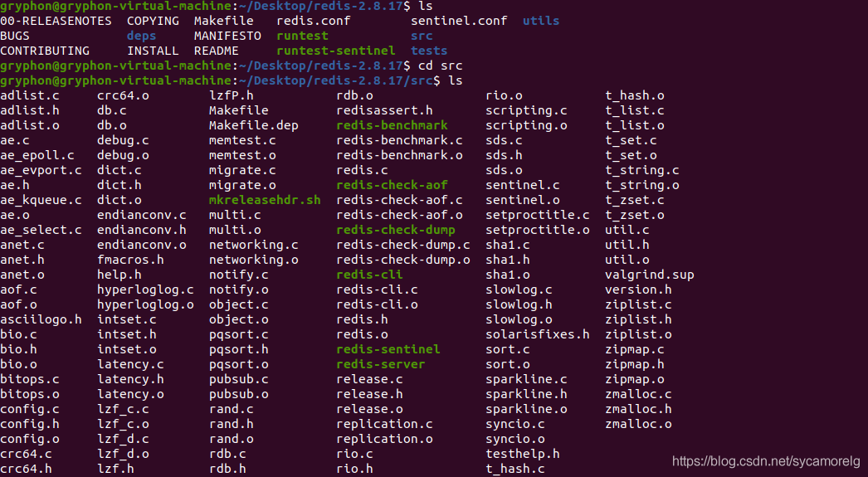Click the blog.csdn.net watermark link
The width and height of the screenshot is (868, 477).
tap(766, 461)
